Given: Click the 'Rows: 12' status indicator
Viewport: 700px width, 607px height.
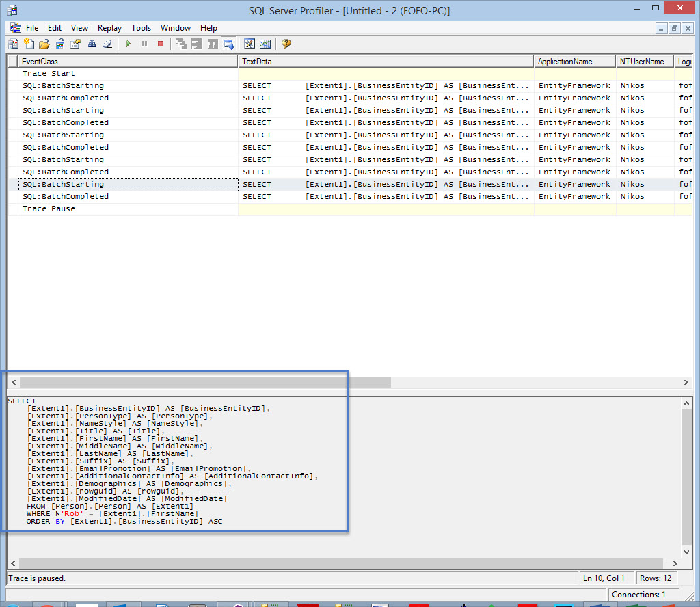Looking at the screenshot, I should pyautogui.click(x=656, y=578).
